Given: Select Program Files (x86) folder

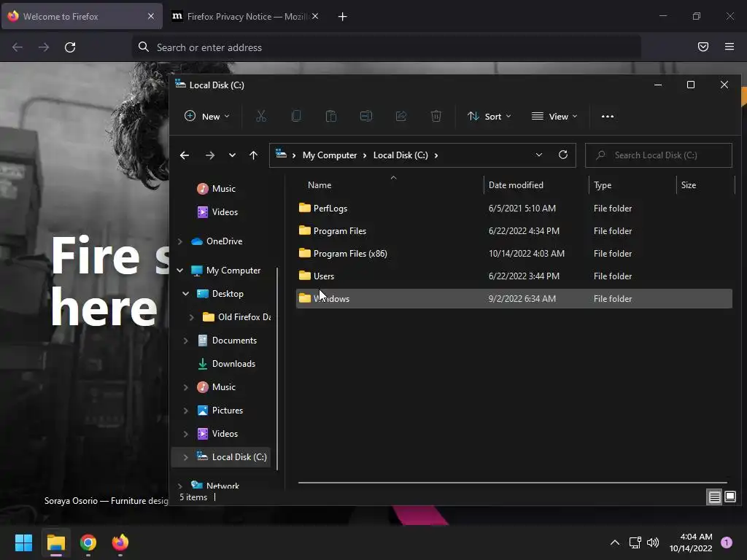Looking at the screenshot, I should pos(514,253).
